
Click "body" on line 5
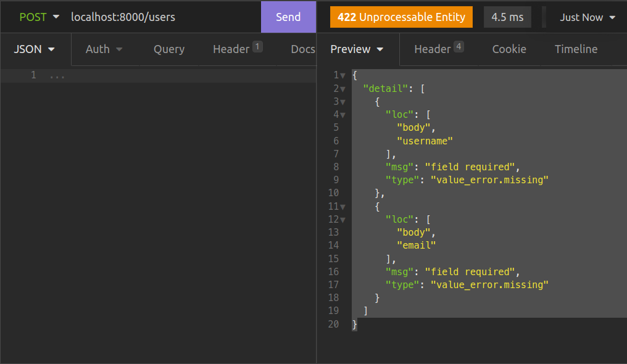coord(413,128)
